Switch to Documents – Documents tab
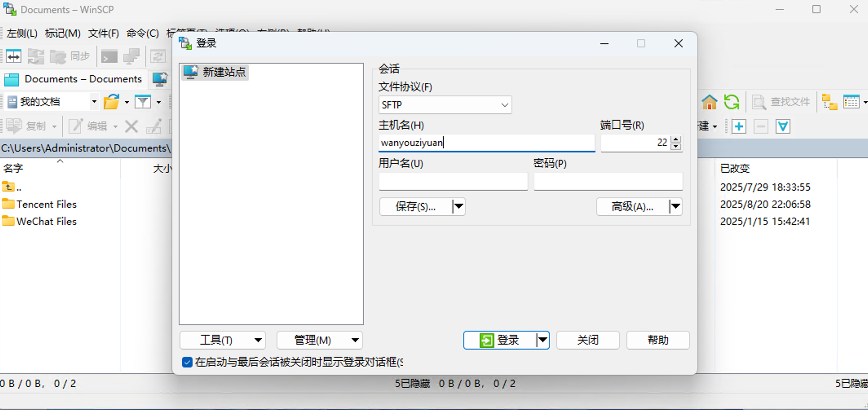Viewport: 868px width, 410px height. (74, 79)
